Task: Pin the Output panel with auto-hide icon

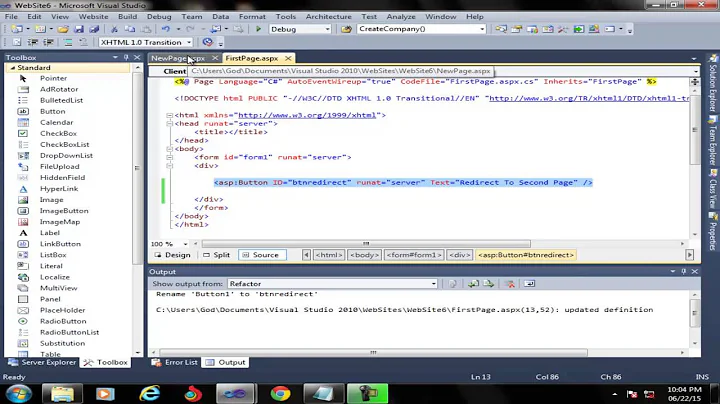Action: pos(684,271)
